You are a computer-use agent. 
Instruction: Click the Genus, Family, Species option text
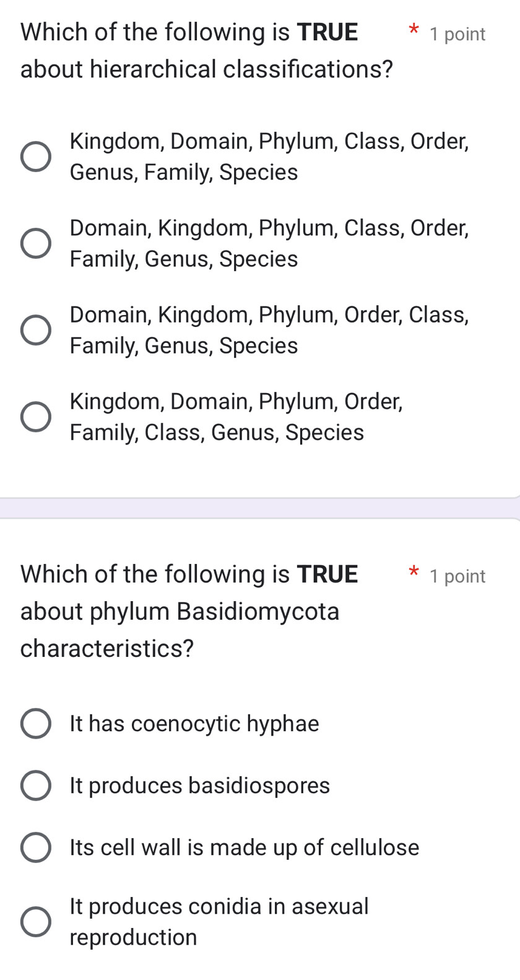(x=184, y=171)
